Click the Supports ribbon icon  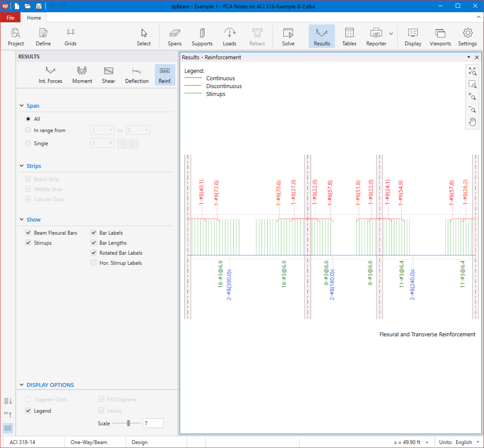[x=202, y=37]
